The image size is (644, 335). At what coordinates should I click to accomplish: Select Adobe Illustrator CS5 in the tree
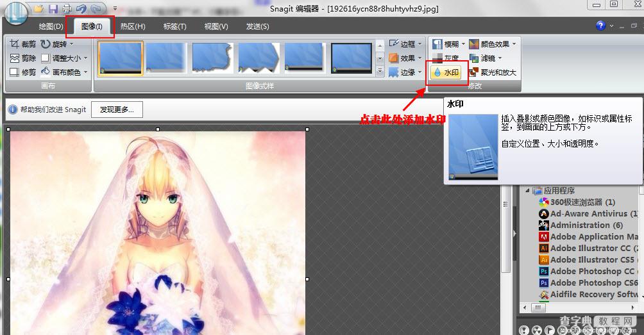click(x=588, y=259)
